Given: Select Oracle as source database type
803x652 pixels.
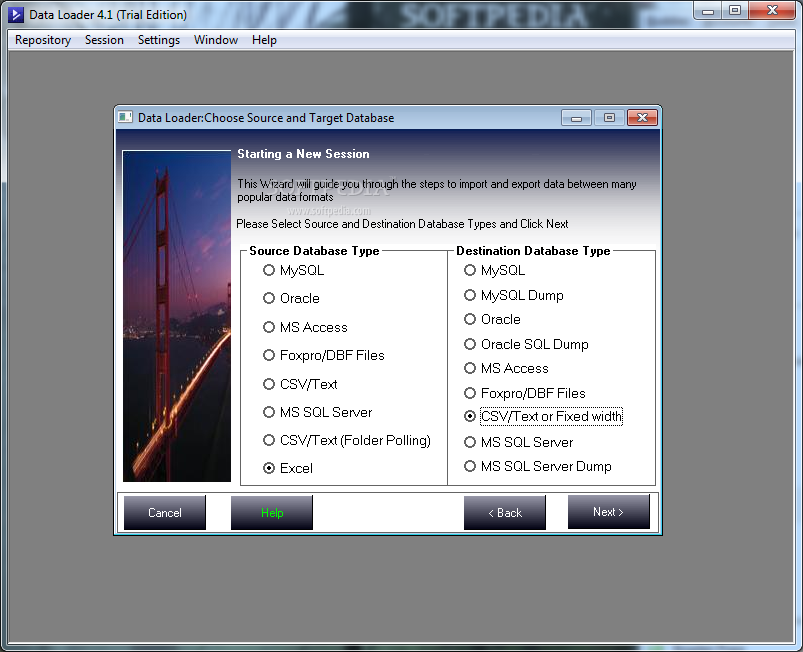Looking at the screenshot, I should 291,298.
